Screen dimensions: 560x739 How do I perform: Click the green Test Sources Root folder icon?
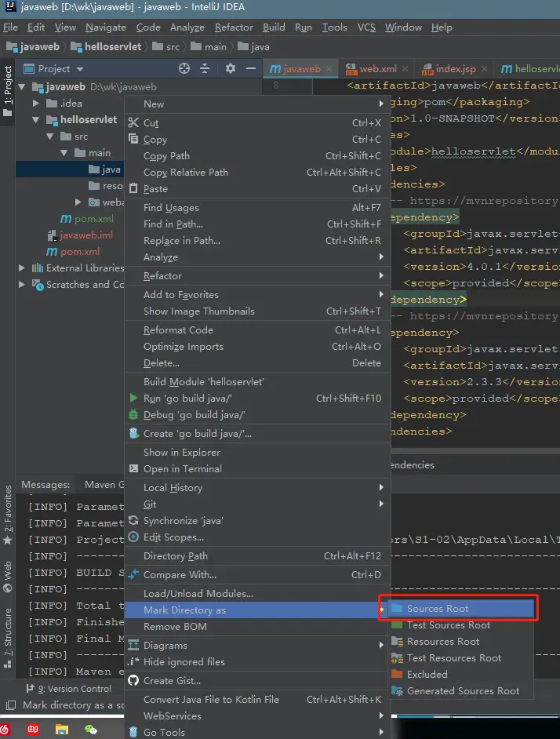398,625
